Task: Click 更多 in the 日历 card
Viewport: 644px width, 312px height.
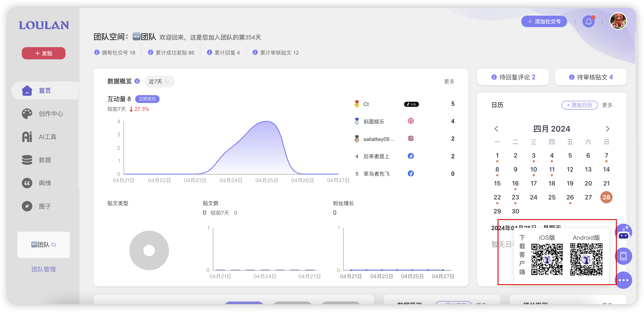Action: pos(607,105)
